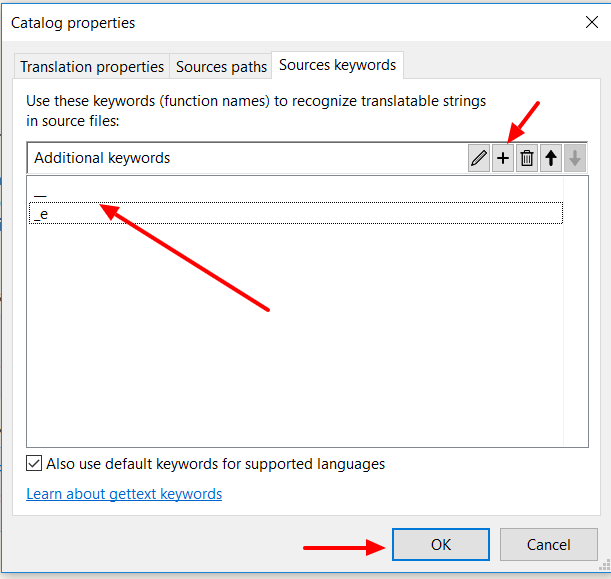Screen dimensions: 611x579
Task: Click the 'Also use default keywords' label text
Action: pyautogui.click(x=215, y=464)
